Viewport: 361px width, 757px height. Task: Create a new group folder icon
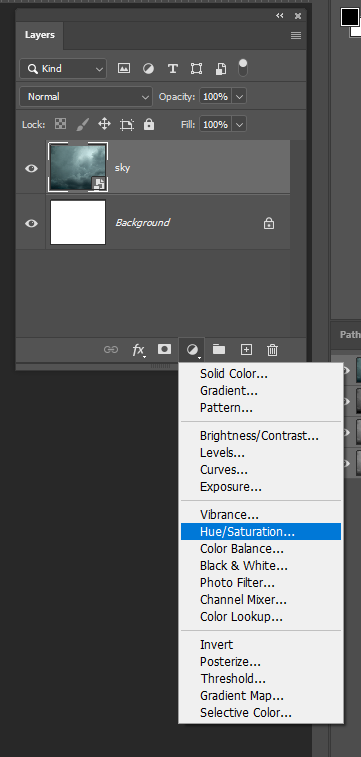219,349
